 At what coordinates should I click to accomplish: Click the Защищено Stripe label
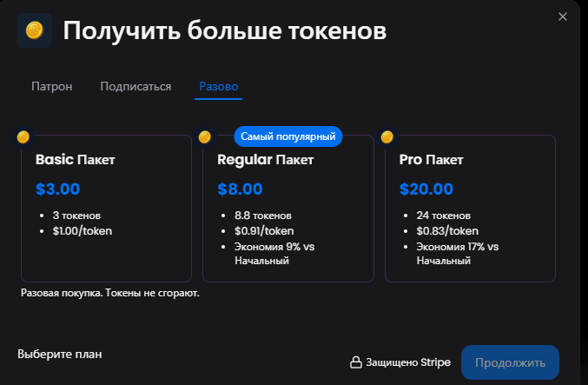click(x=408, y=362)
